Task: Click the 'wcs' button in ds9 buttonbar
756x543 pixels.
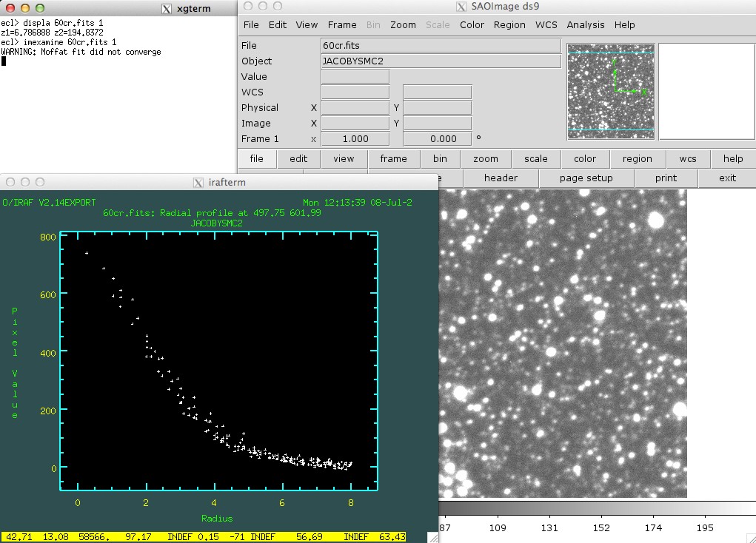Action: pos(688,158)
